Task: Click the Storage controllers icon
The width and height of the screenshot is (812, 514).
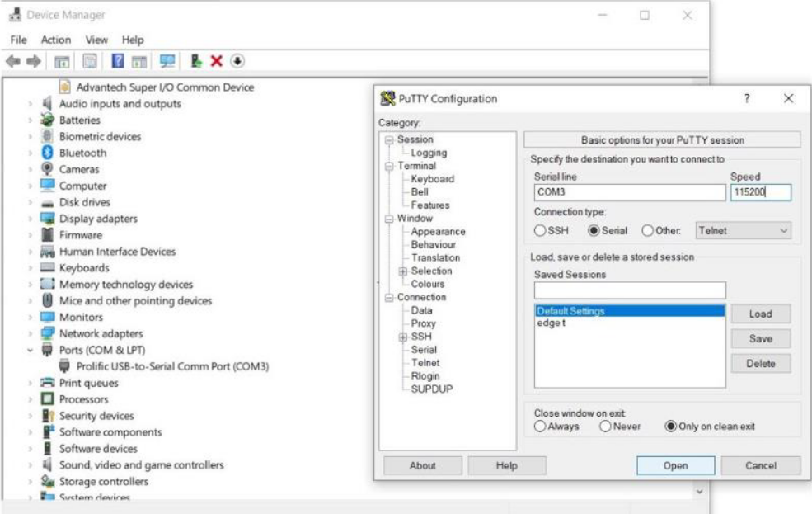Action: [48, 481]
